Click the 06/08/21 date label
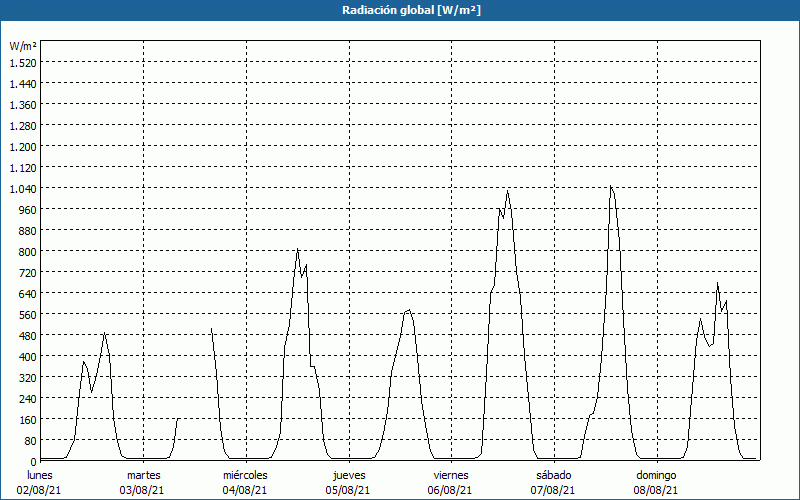Viewport: 800px width, 500px height. point(451,490)
